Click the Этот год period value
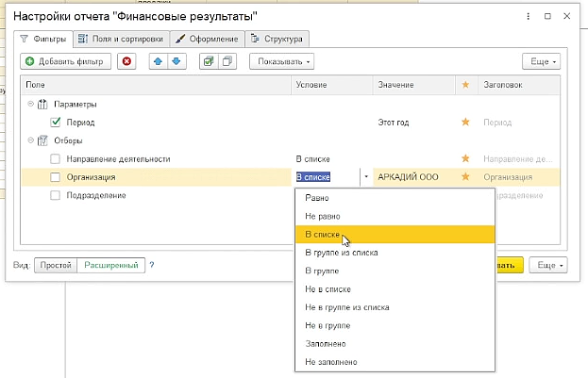The height and width of the screenshot is (378, 588). (394, 123)
